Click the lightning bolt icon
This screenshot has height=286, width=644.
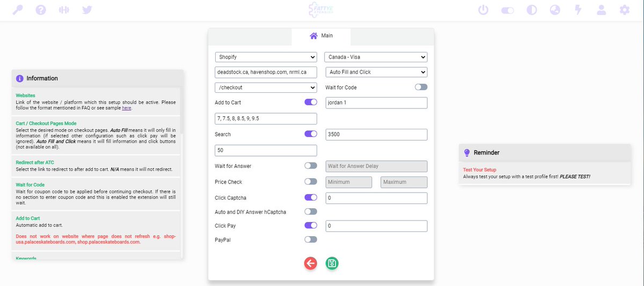pos(578,10)
